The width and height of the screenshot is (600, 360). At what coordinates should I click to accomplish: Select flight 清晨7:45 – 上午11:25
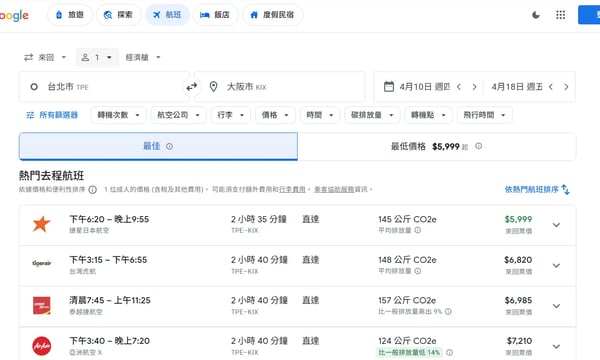[297, 306]
